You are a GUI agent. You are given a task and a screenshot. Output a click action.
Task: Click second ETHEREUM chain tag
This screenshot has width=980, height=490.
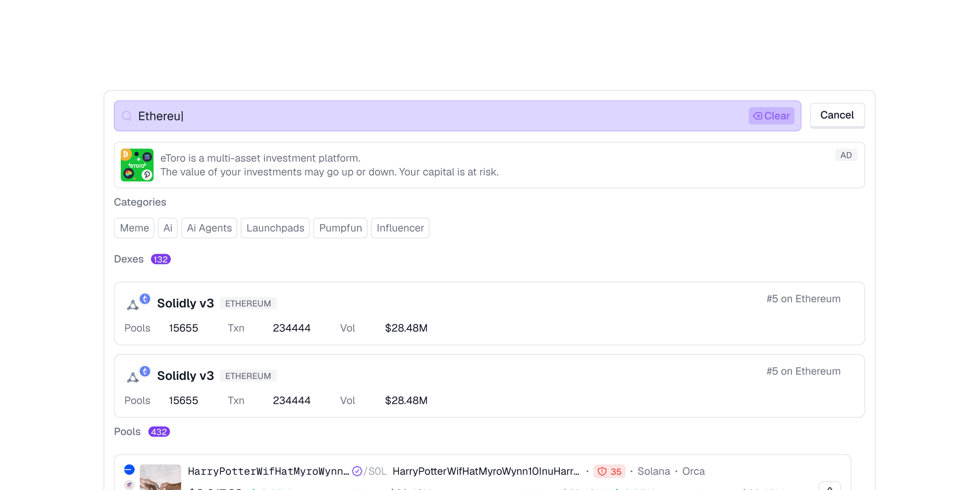(248, 376)
